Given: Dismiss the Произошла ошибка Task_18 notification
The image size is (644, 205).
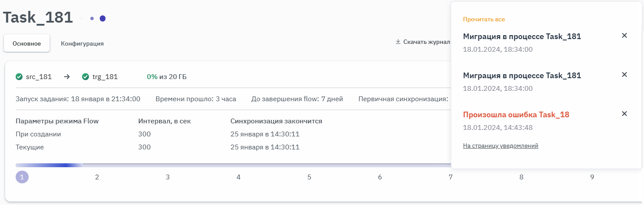Looking at the screenshot, I should point(624,114).
